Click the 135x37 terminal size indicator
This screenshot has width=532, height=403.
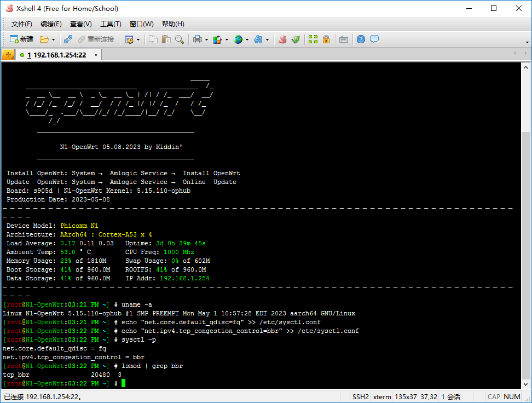(x=406, y=396)
